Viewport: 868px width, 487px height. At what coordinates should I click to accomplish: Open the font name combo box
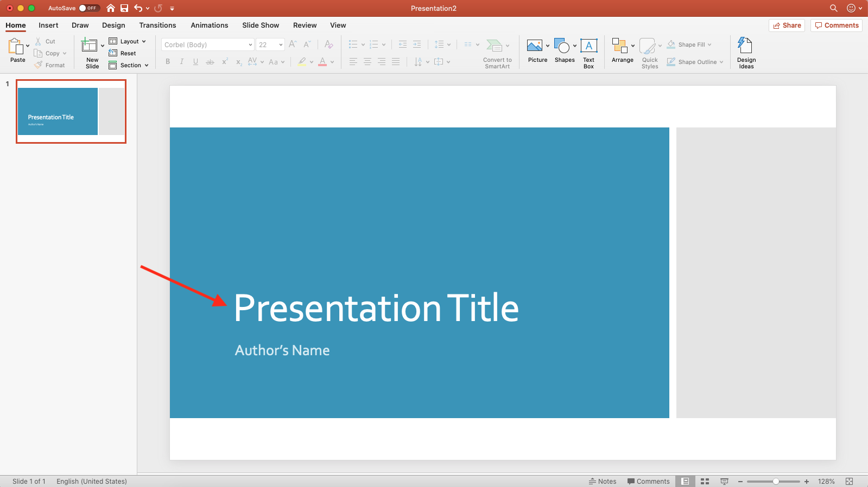[x=208, y=44]
